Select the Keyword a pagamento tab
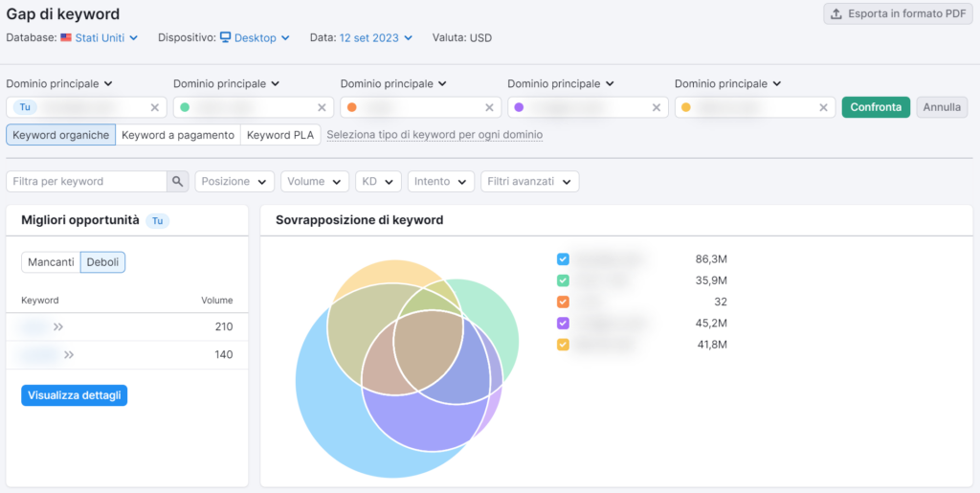The width and height of the screenshot is (980, 493). pos(178,134)
